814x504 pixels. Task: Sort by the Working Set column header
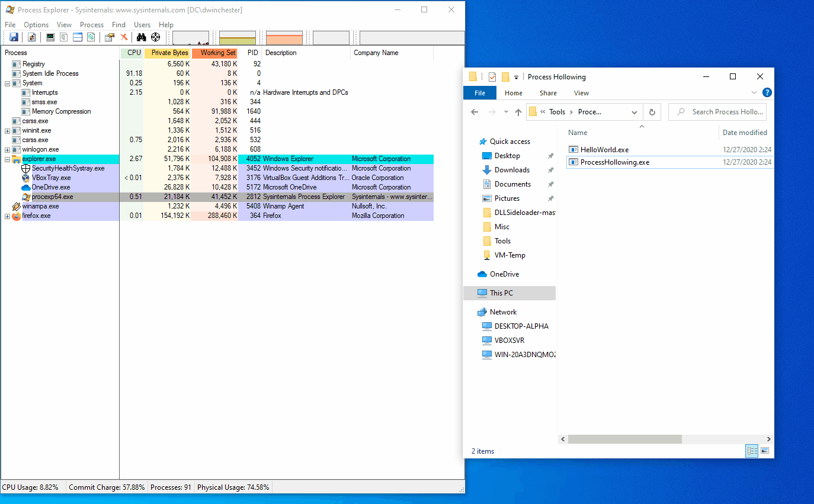coord(215,53)
